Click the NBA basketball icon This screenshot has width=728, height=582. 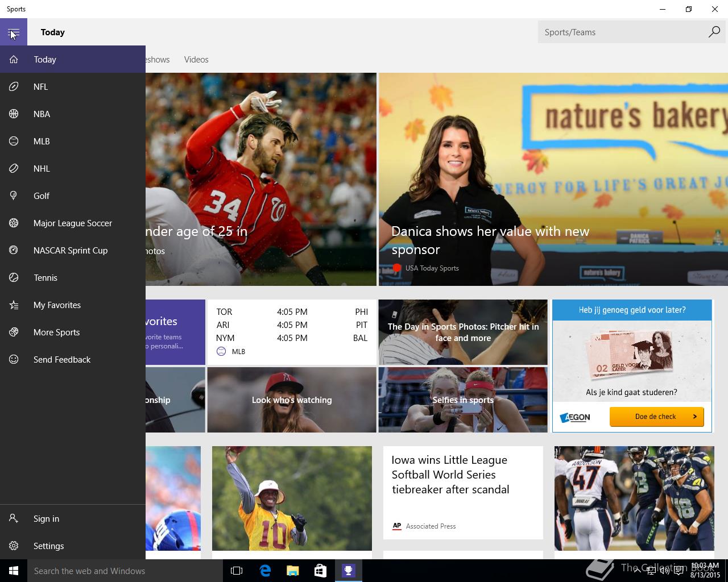tap(14, 114)
